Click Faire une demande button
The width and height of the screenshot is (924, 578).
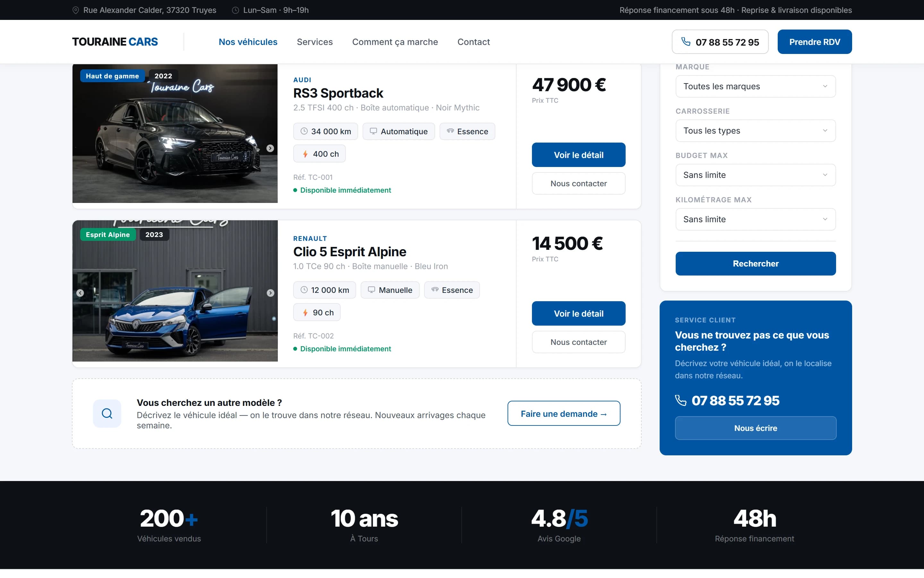[564, 414]
